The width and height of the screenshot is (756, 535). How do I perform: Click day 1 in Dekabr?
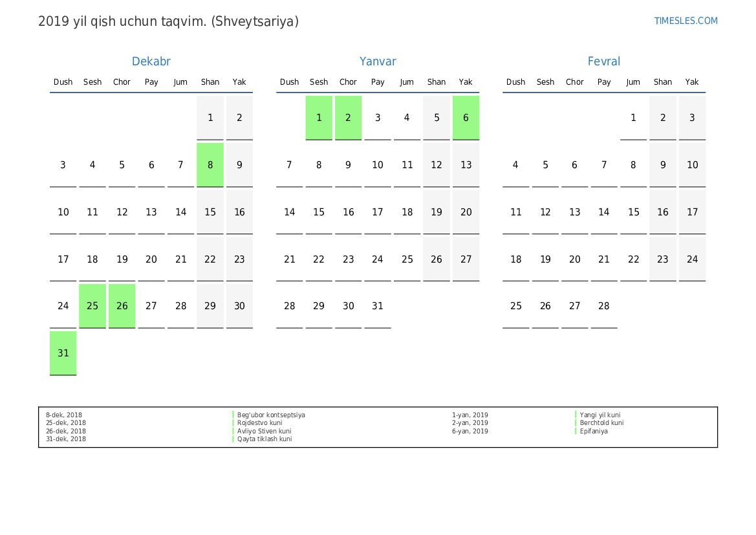(x=210, y=118)
